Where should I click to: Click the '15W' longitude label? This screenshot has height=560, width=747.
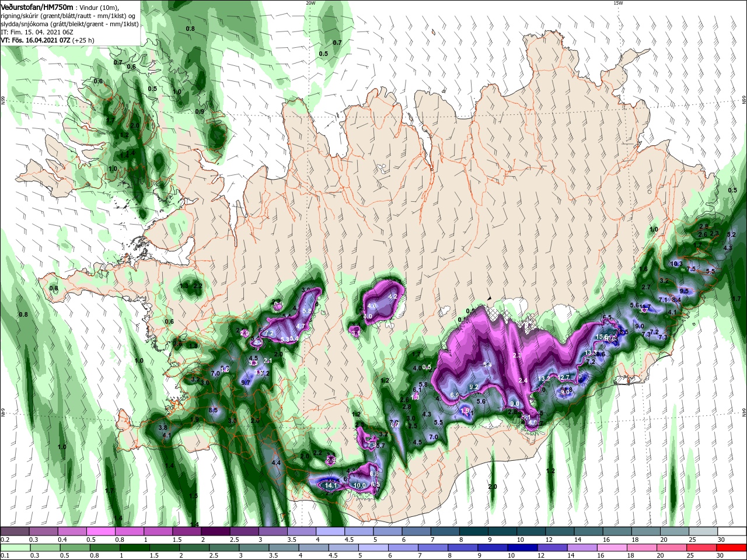click(618, 3)
